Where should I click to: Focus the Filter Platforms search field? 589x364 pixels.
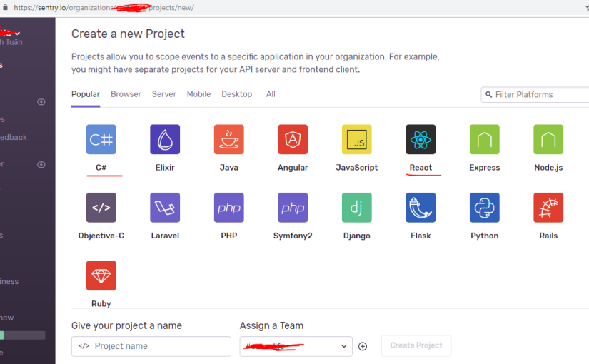(x=535, y=94)
